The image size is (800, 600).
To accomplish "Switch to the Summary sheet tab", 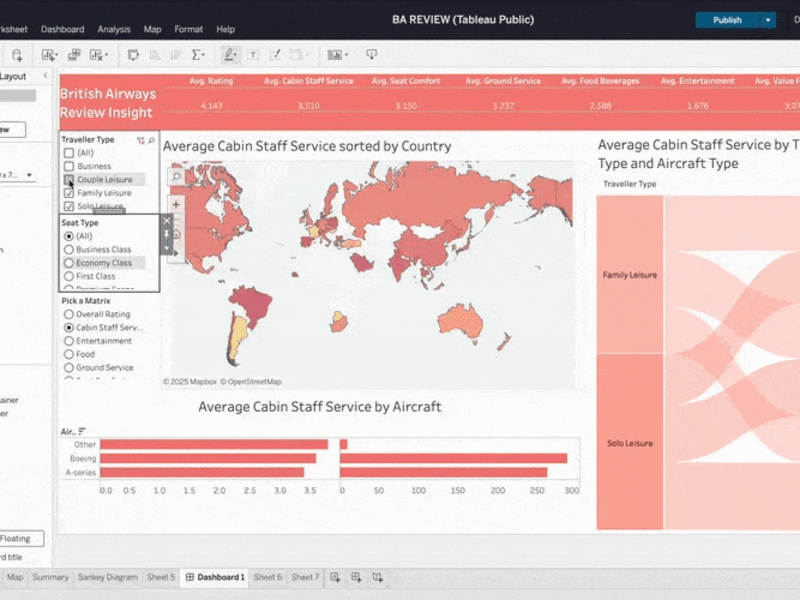I will pyautogui.click(x=50, y=577).
